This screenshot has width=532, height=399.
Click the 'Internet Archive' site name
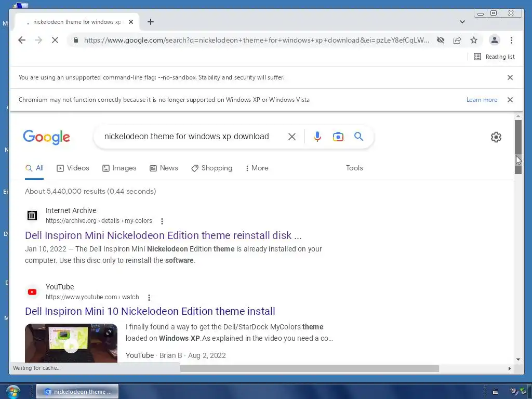click(71, 210)
